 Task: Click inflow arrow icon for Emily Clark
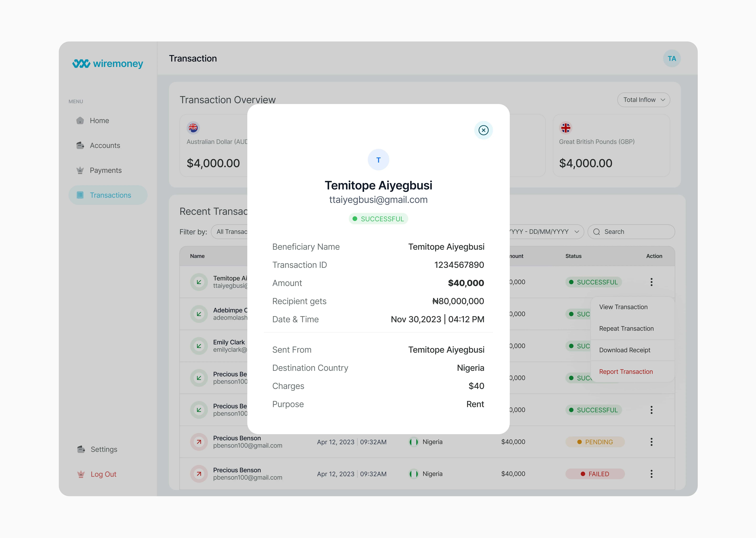(x=199, y=346)
